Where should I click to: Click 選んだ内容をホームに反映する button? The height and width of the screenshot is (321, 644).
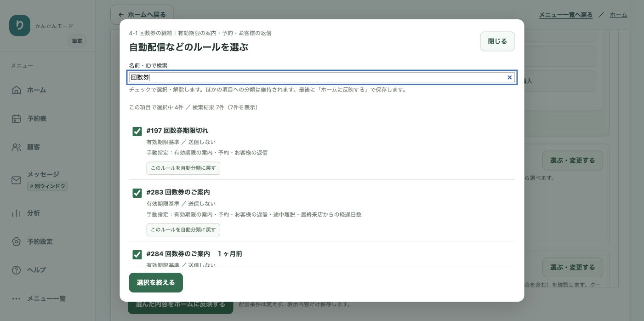pos(180,305)
